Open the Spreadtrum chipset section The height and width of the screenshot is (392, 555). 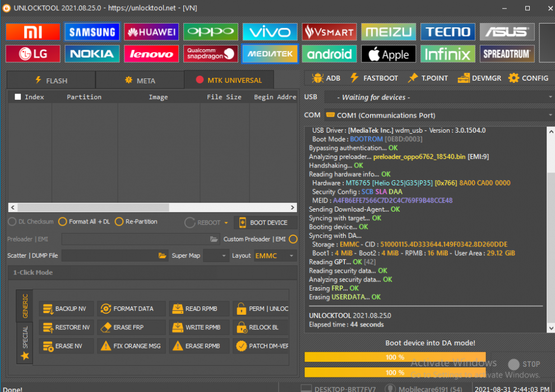point(507,54)
